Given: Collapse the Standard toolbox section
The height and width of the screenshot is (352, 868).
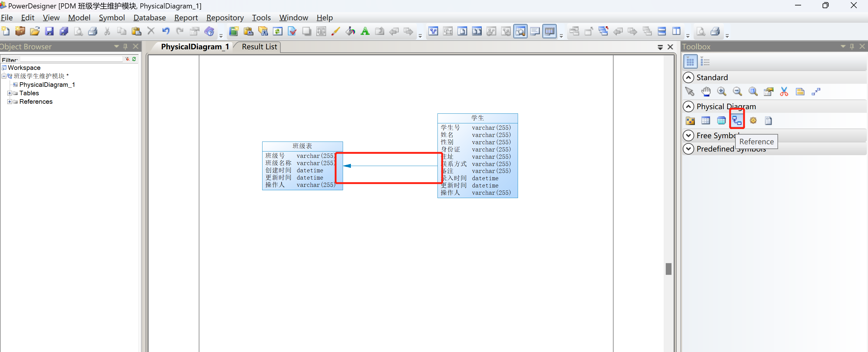Looking at the screenshot, I should 688,77.
